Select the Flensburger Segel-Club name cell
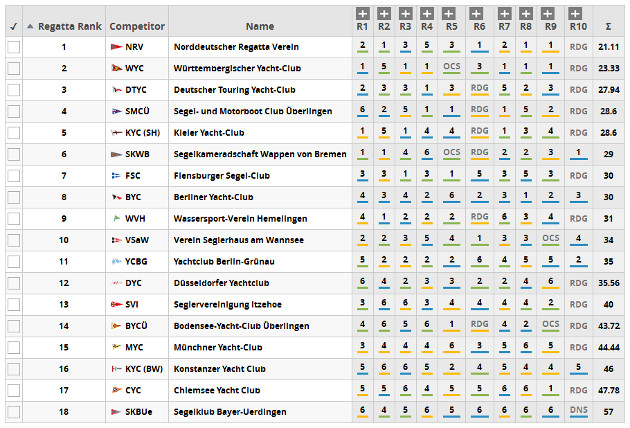Image resolution: width=630 pixels, height=428 pixels. point(222,176)
